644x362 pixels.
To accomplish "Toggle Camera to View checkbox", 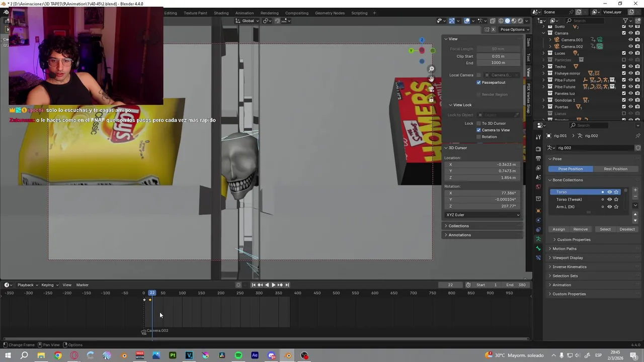I will click(479, 130).
